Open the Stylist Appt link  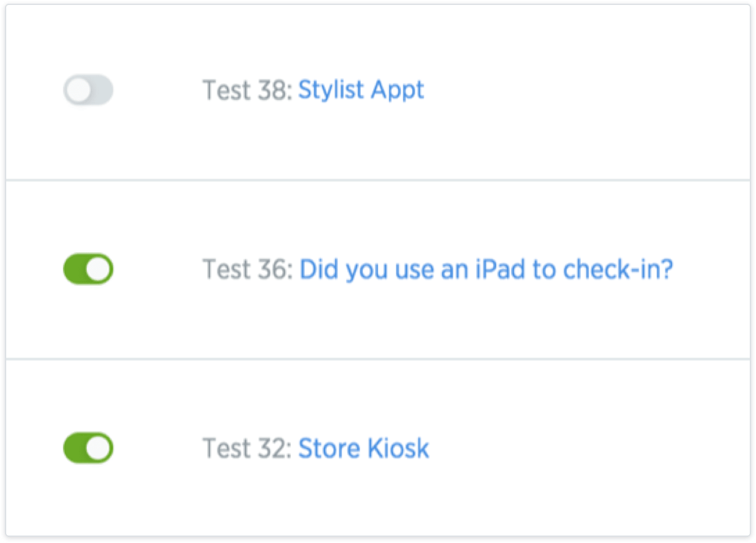click(361, 90)
